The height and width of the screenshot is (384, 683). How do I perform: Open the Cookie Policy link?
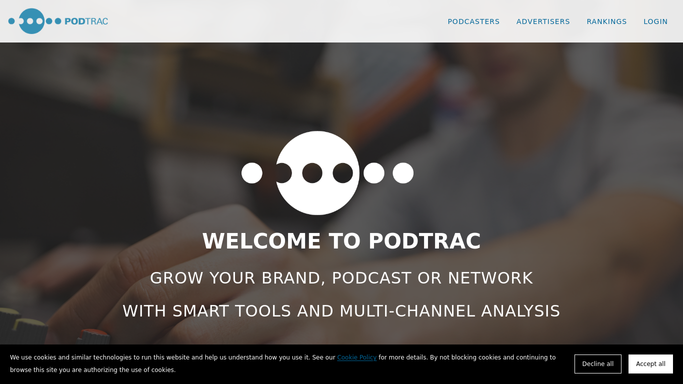357,357
